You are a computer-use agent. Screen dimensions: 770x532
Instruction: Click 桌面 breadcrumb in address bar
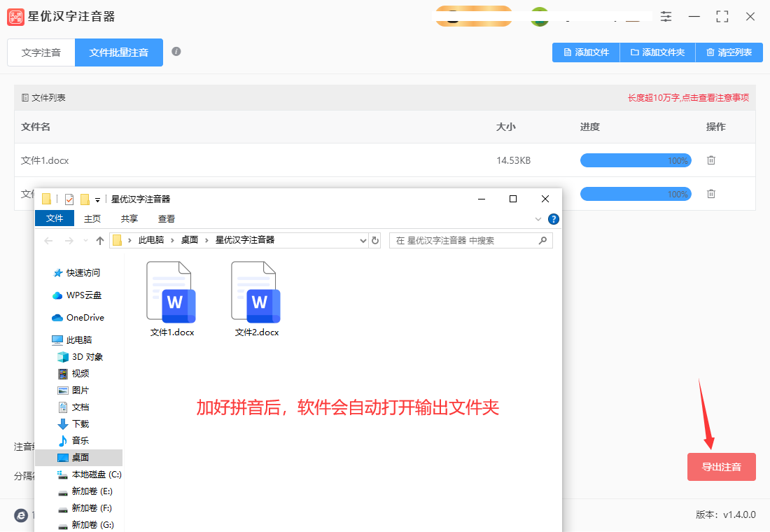click(x=190, y=240)
